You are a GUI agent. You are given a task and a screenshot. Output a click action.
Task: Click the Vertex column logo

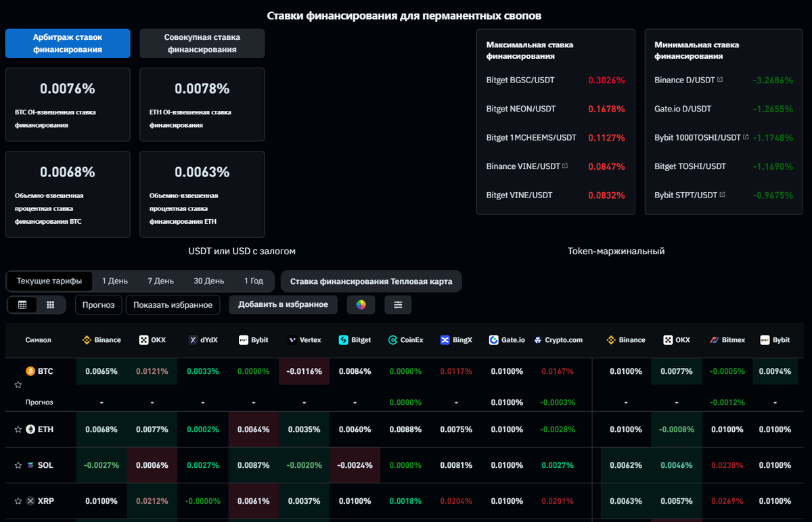(292, 340)
